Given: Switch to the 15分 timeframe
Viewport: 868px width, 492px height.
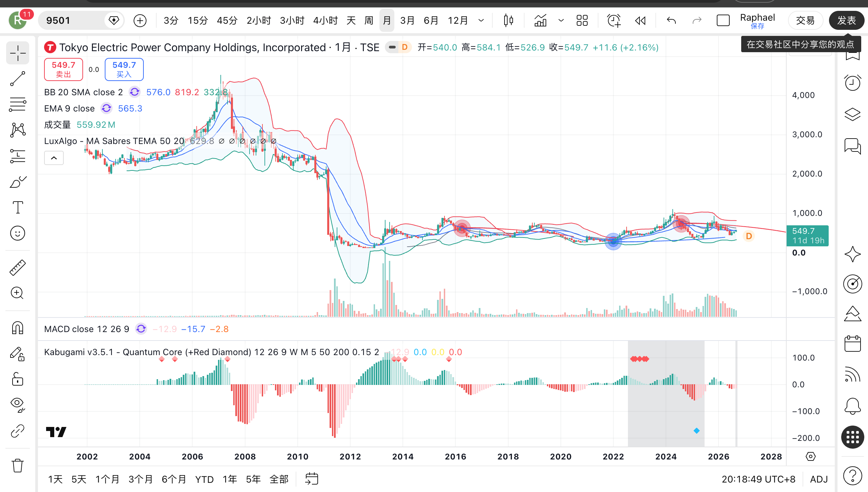Looking at the screenshot, I should [x=198, y=21].
